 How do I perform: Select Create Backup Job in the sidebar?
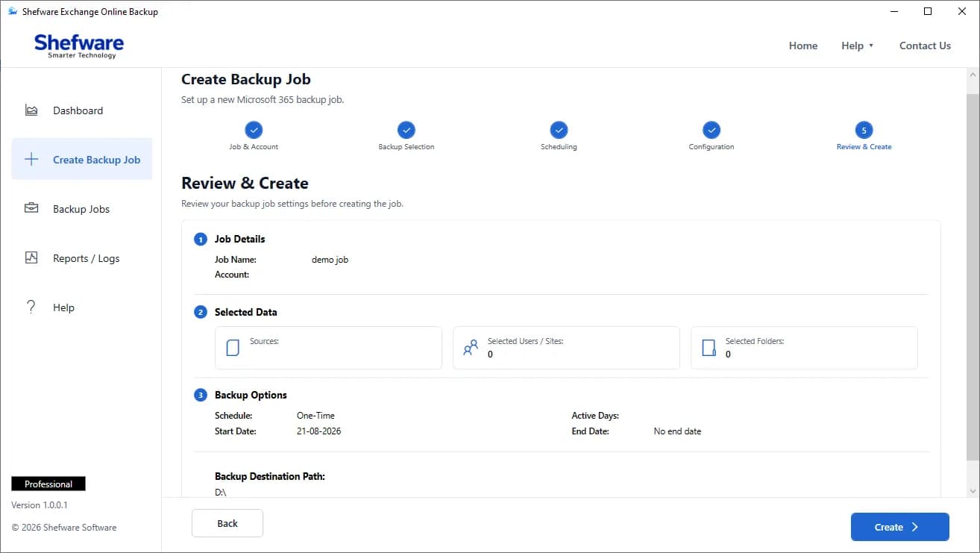pyautogui.click(x=82, y=159)
